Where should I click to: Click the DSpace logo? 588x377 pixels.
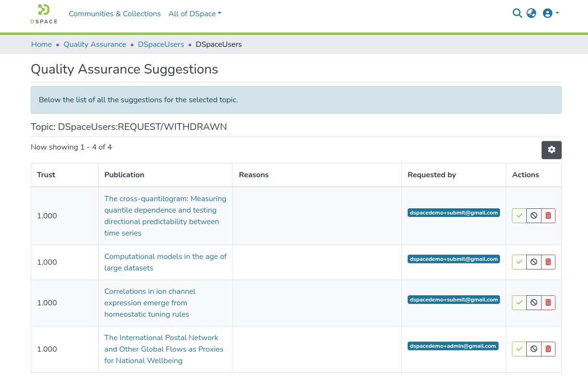pyautogui.click(x=44, y=14)
